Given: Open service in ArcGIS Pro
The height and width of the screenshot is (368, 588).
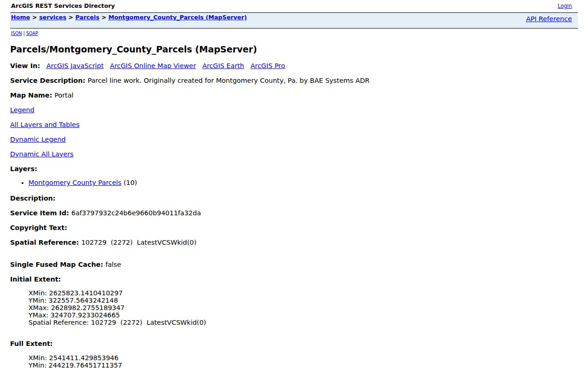Looking at the screenshot, I should click(x=268, y=66).
